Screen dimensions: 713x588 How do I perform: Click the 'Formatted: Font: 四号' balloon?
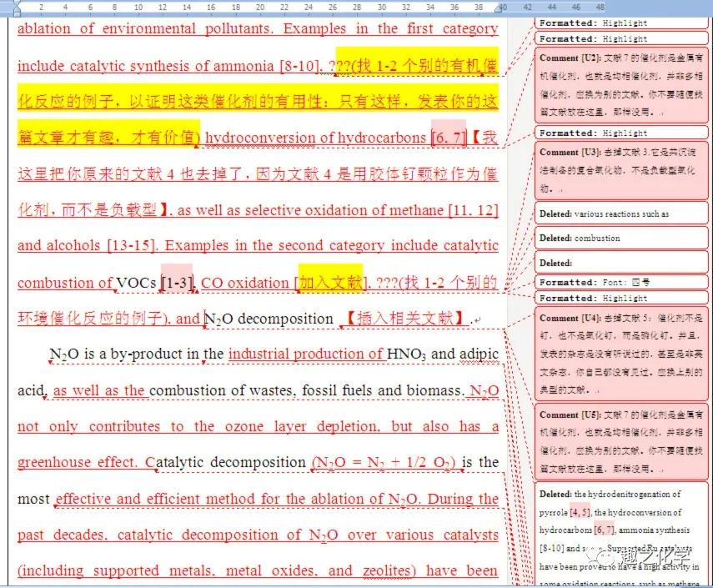pyautogui.click(x=620, y=283)
